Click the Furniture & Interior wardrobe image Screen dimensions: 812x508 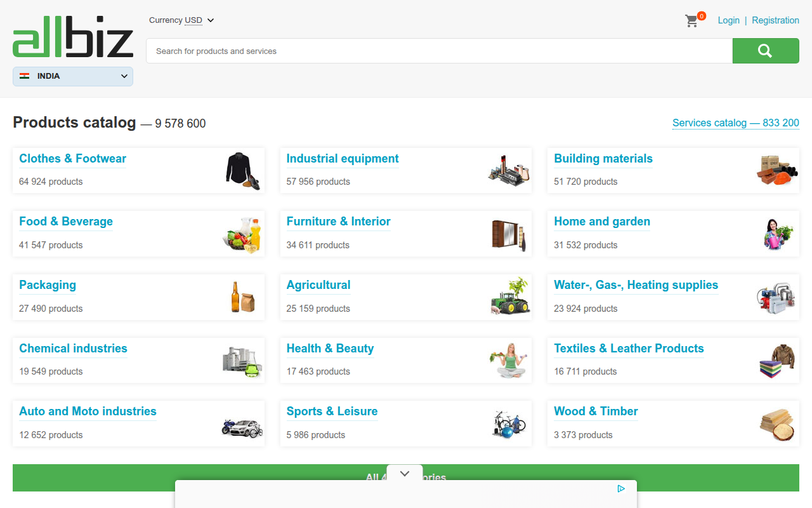tap(509, 235)
